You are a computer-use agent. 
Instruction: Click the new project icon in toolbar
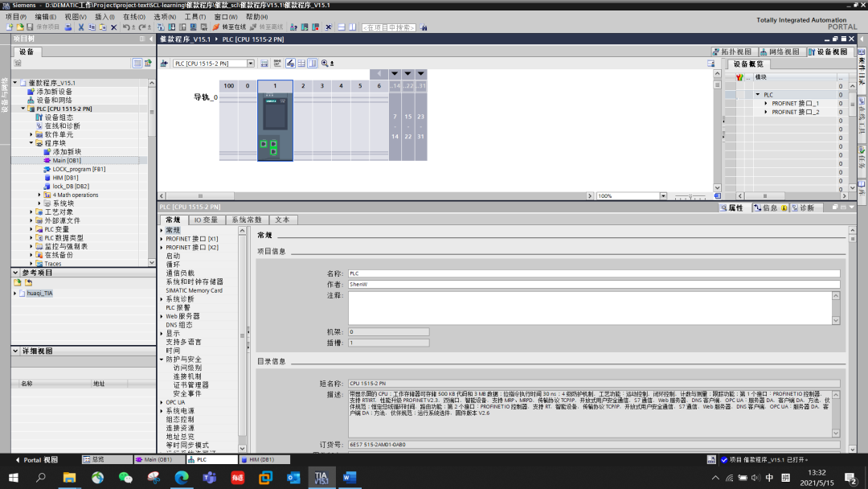point(10,27)
